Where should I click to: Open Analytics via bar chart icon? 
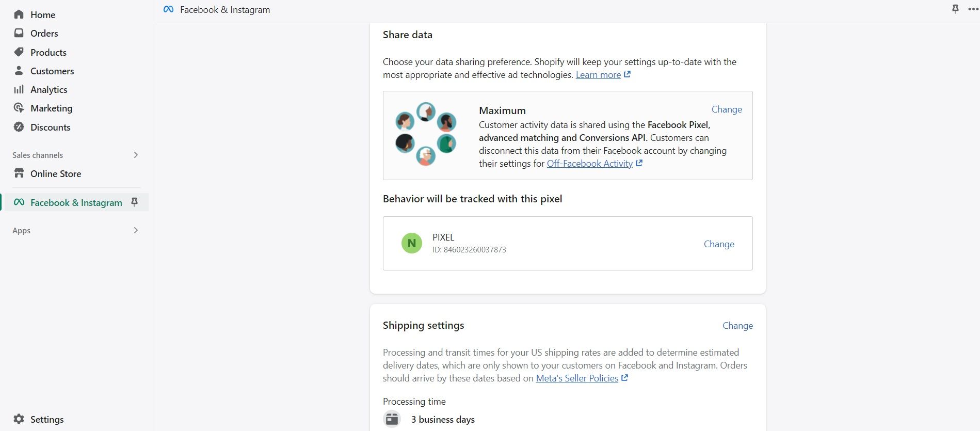click(x=19, y=89)
